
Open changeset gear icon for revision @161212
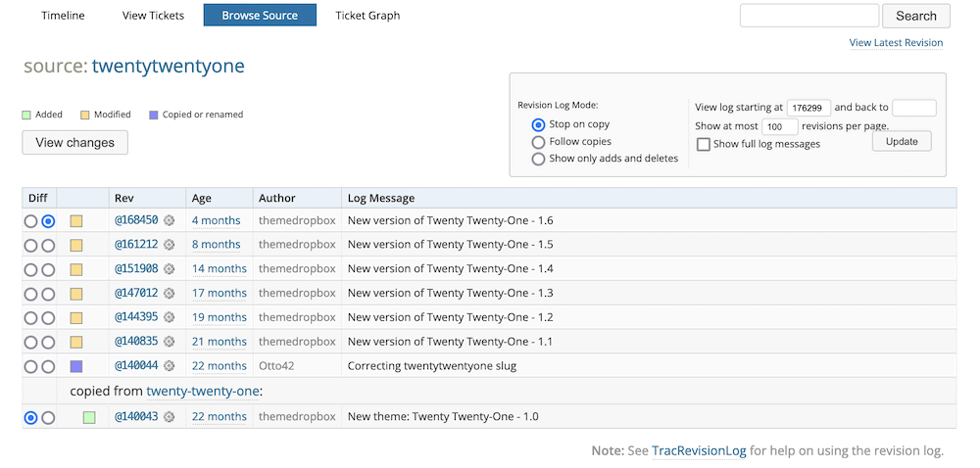(169, 245)
